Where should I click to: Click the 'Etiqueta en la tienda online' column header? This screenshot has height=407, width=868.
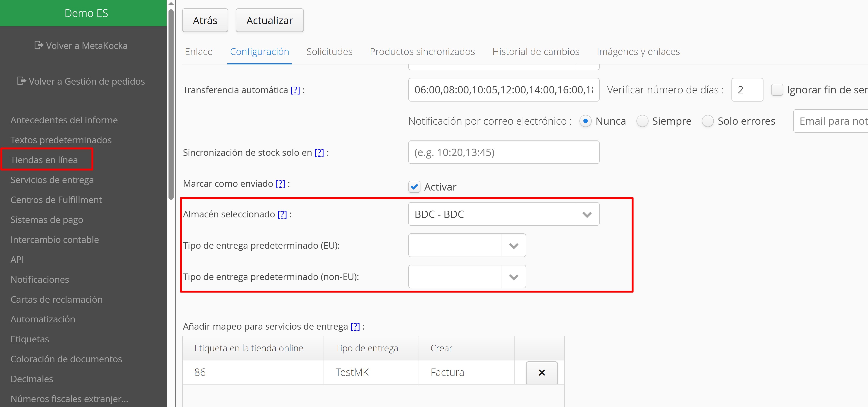(253, 348)
